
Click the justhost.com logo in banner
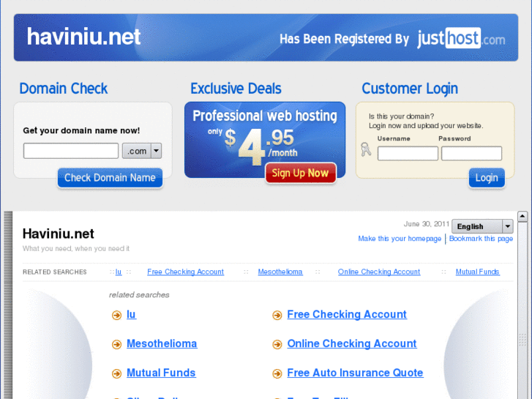click(x=461, y=38)
